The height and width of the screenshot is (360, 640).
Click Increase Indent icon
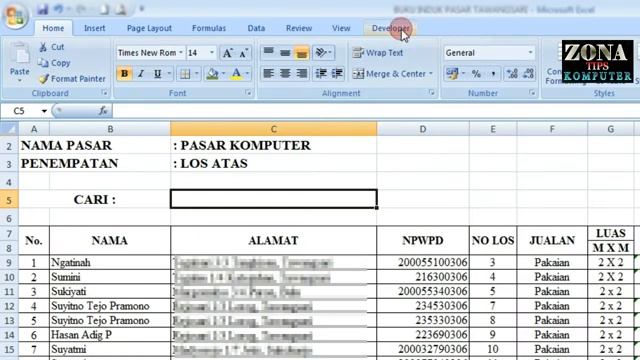point(337,73)
